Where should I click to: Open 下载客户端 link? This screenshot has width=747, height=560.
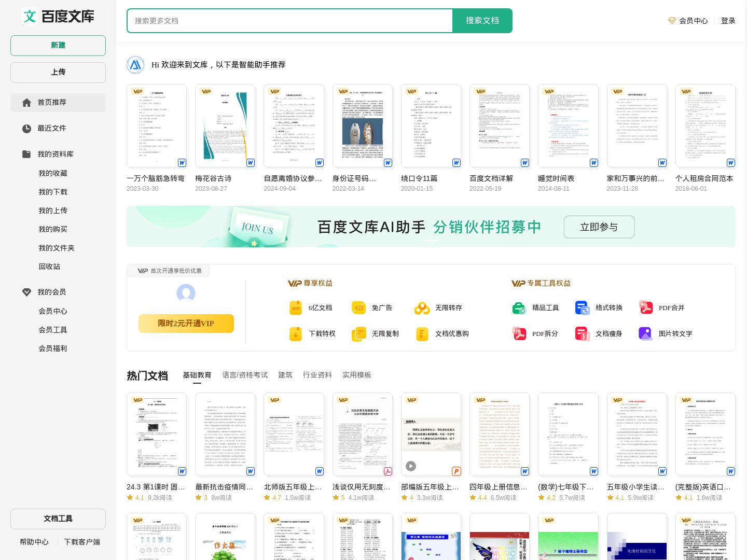(82, 542)
